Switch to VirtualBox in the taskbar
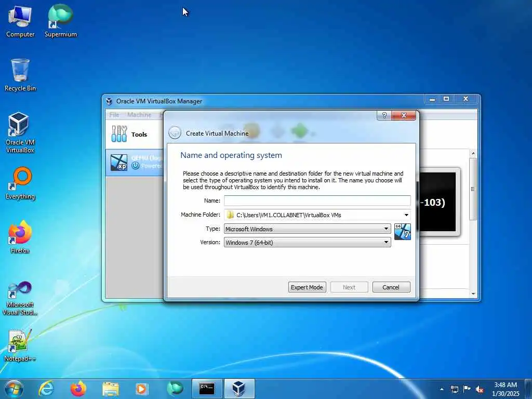532x399 pixels. pos(239,389)
